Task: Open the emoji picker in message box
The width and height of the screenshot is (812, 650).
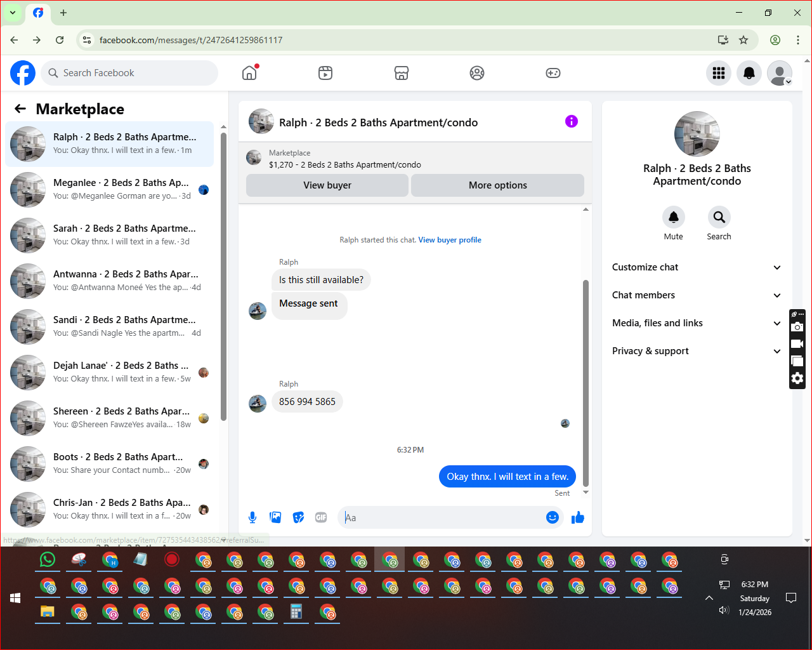Action: click(553, 517)
